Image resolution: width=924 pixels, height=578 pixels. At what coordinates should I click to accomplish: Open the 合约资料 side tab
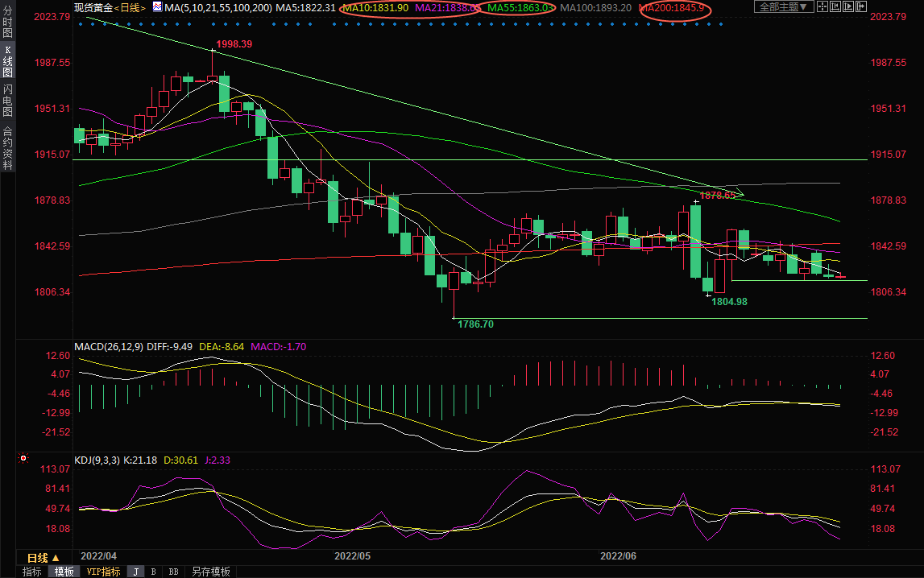8,147
